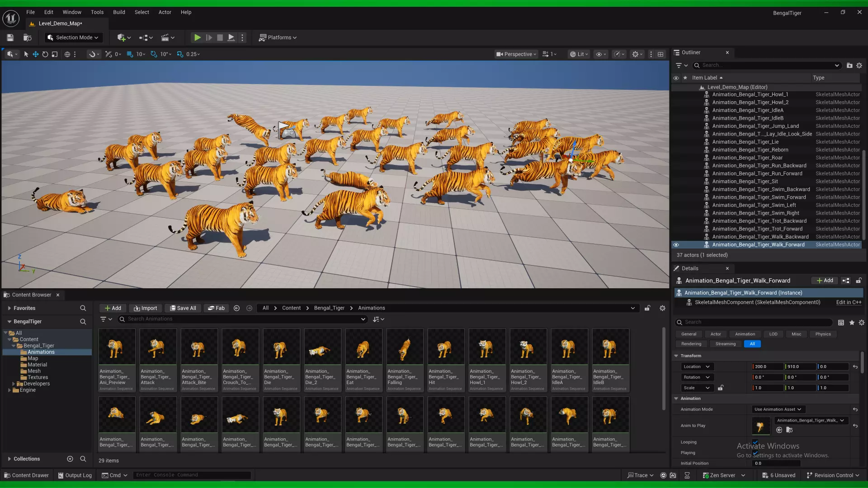Open the Selection Mode dropdown
This screenshot has height=488, width=868.
[x=73, y=38]
